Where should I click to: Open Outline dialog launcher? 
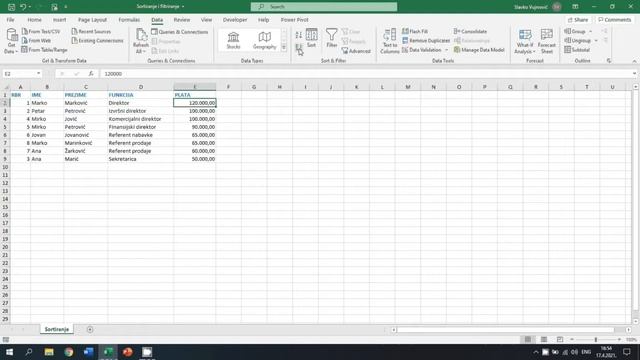pos(609,61)
